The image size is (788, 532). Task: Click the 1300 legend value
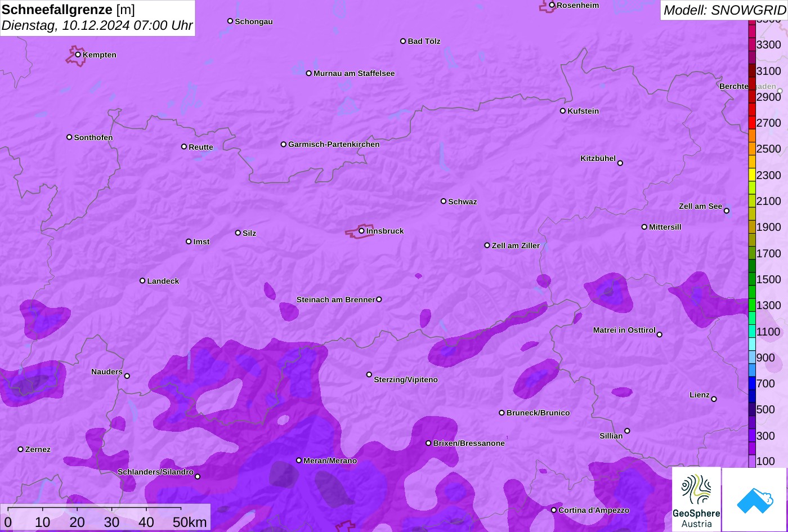(x=769, y=305)
